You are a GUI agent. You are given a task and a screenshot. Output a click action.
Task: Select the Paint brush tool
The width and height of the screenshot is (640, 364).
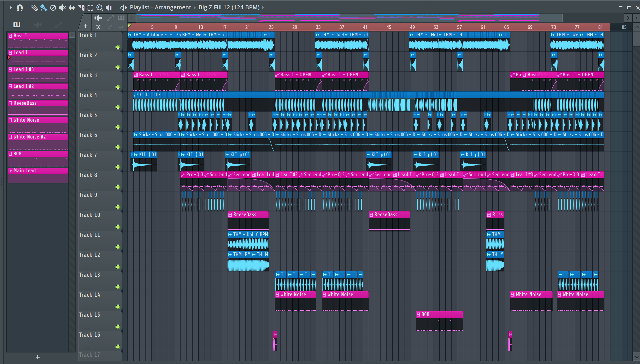pos(44,8)
